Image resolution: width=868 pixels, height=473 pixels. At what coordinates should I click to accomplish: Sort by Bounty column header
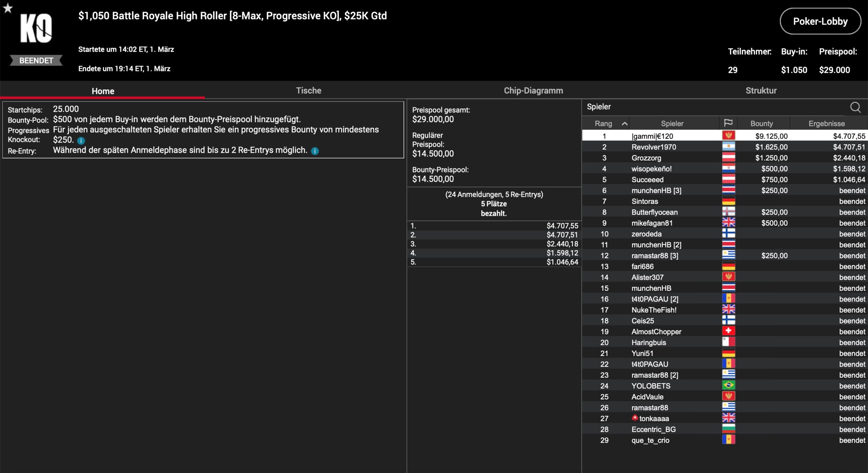(x=762, y=124)
